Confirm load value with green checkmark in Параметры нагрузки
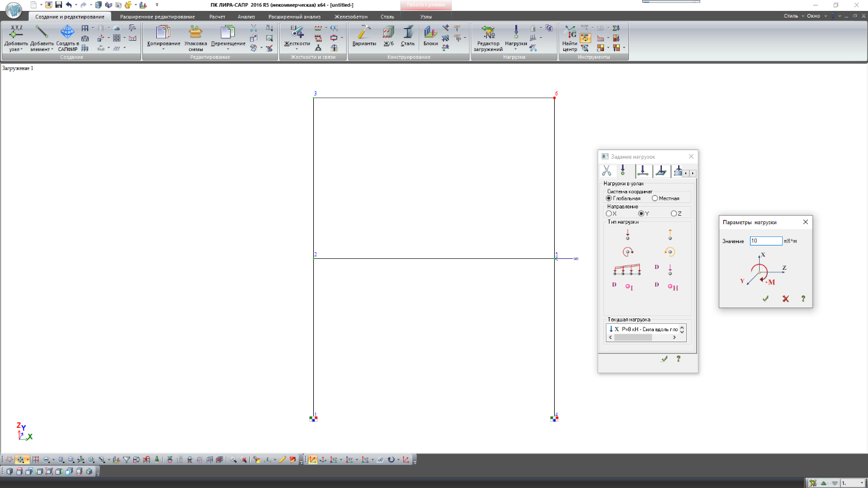 pyautogui.click(x=765, y=298)
